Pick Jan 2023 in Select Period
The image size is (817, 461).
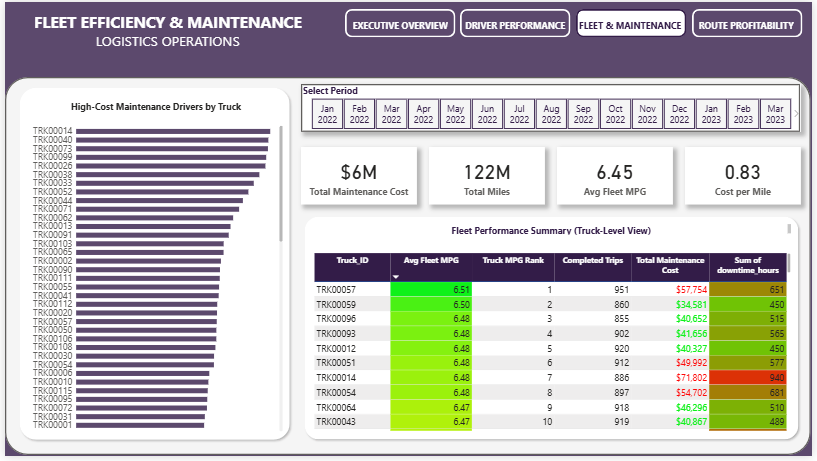(711, 114)
